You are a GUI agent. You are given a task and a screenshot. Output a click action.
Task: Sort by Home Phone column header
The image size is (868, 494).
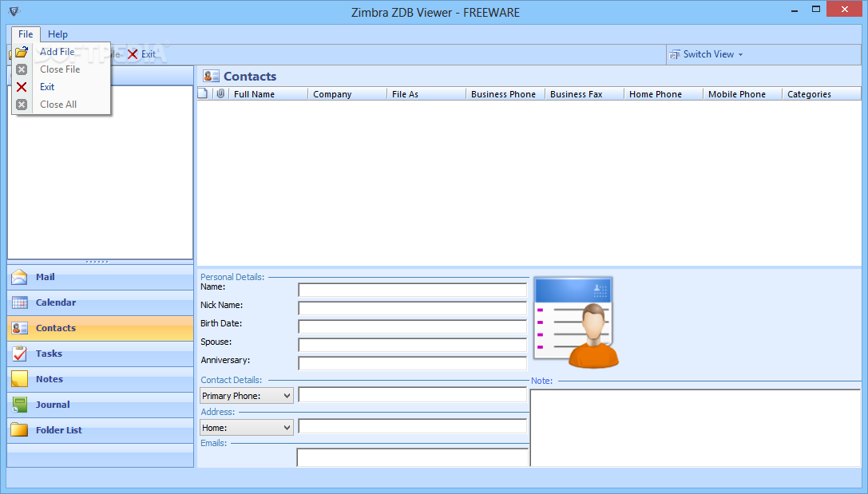(x=664, y=94)
